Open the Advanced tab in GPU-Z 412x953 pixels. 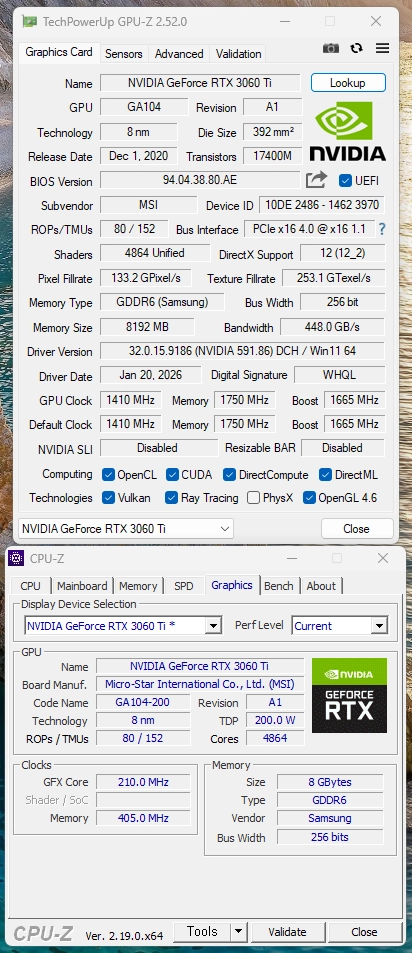point(179,53)
